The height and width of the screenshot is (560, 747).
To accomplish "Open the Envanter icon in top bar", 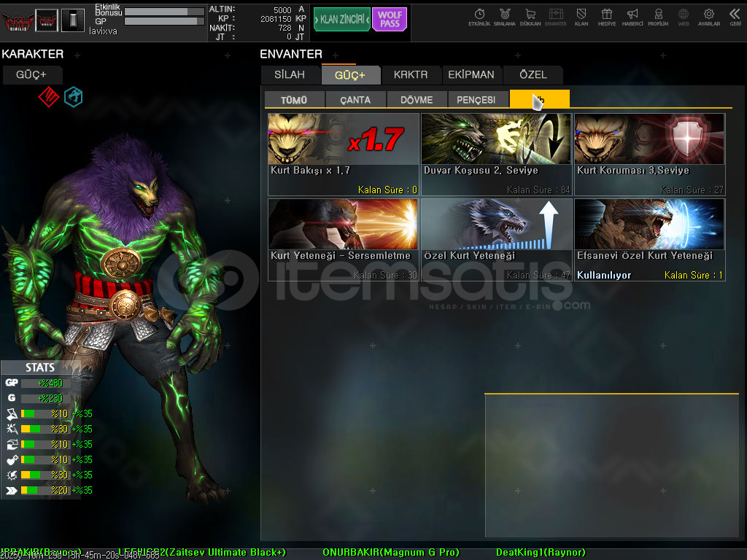I will click(555, 17).
